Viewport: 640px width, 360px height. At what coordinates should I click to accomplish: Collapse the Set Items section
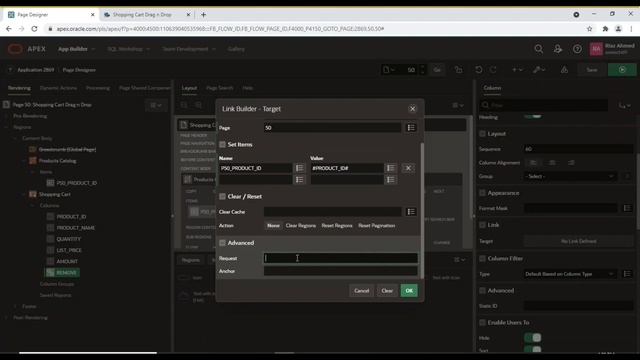click(x=222, y=144)
